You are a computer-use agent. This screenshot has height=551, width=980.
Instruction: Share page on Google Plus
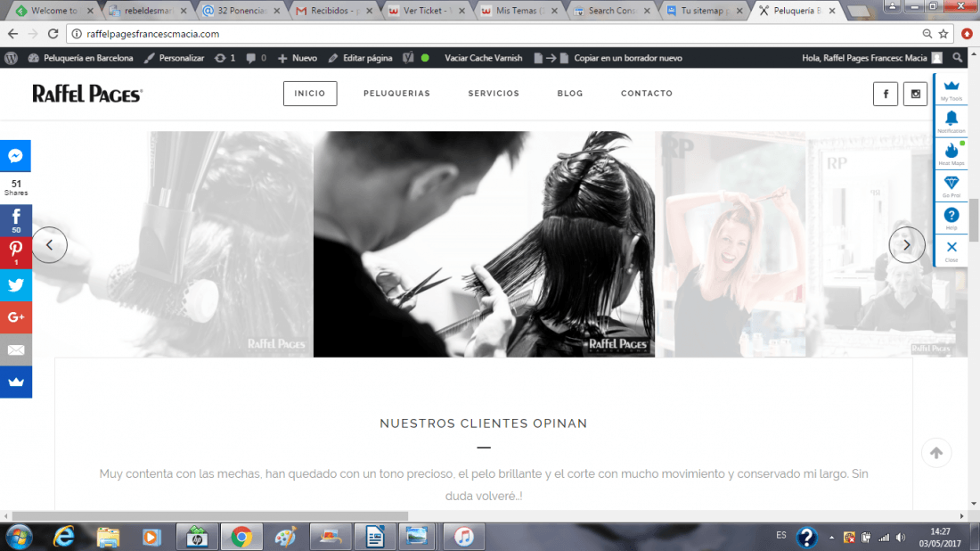point(16,317)
